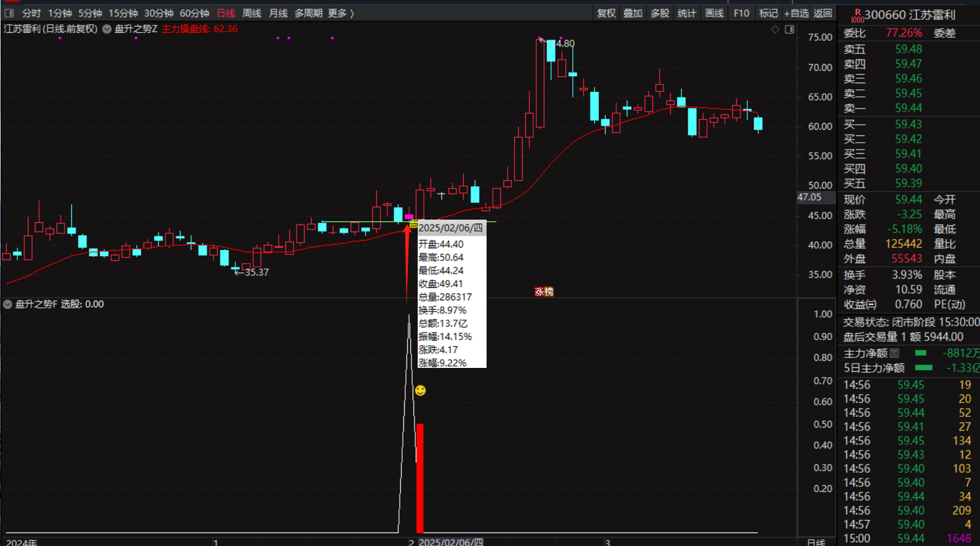Expand the 盘升之势Z main indicator dropdown
The height and width of the screenshot is (546, 980).
coord(107,29)
